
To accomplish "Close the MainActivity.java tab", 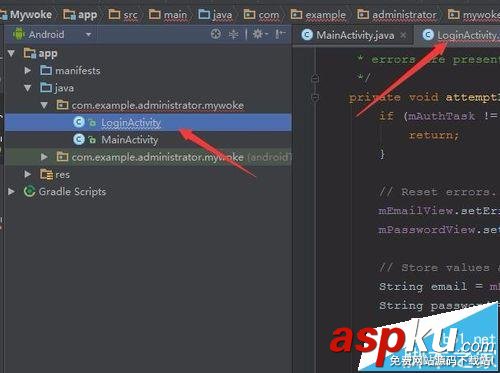I will pyautogui.click(x=403, y=35).
